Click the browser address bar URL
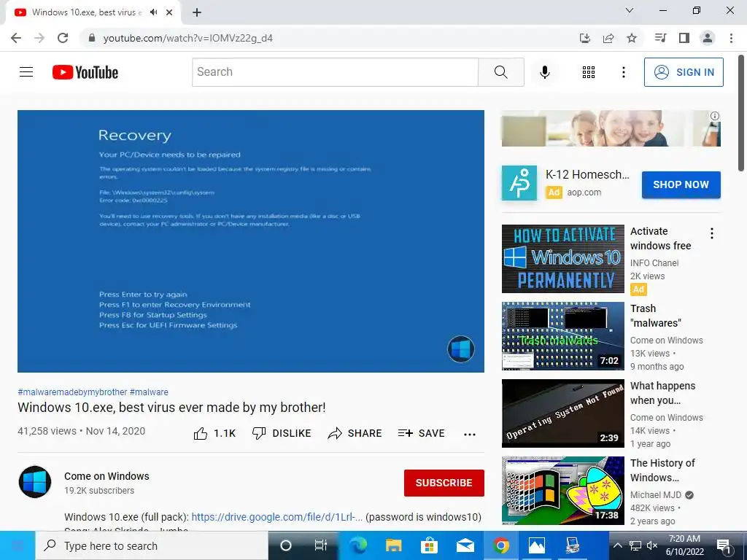 click(188, 38)
